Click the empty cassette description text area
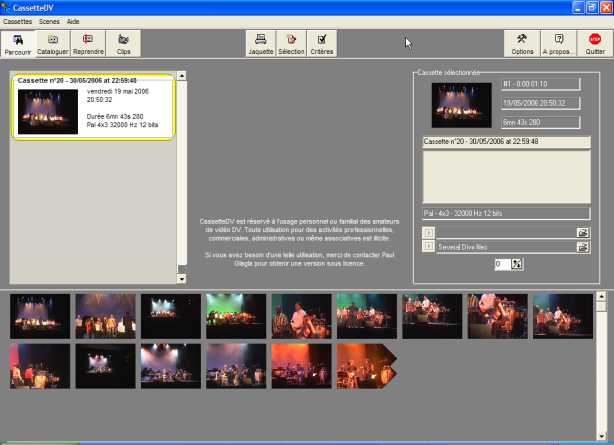Viewport: 614px width, 445px height. pos(506,177)
